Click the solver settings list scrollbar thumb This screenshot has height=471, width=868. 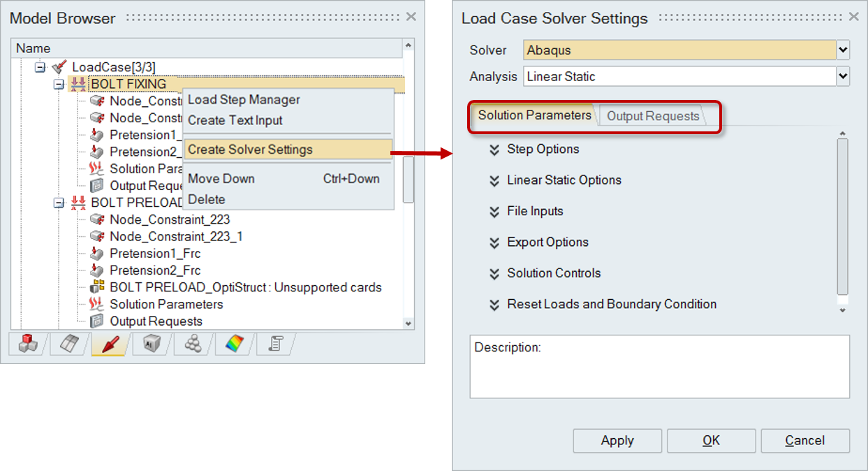coord(842,217)
